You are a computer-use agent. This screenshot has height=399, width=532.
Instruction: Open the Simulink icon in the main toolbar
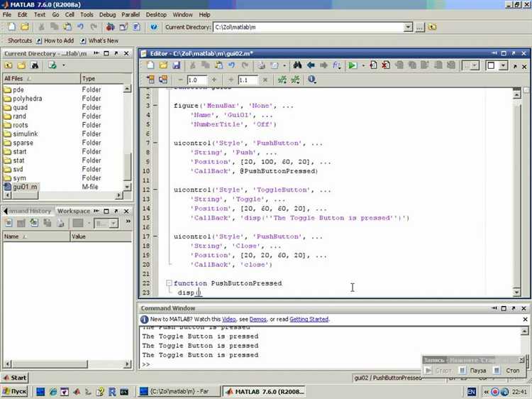110,27
